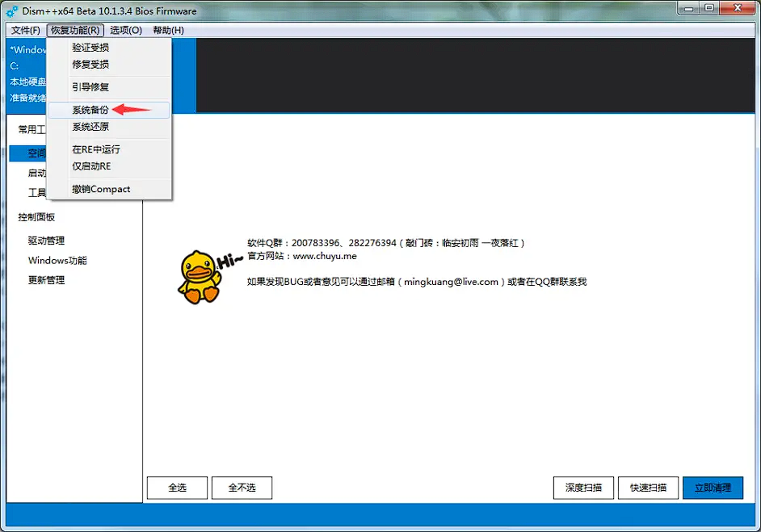Maximize the Dism++ window
761x532 pixels.
tap(709, 8)
